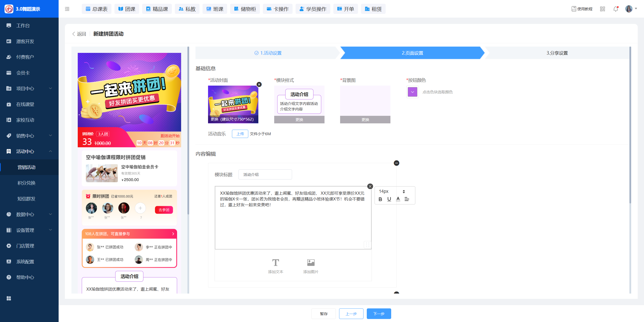Screen dimensions: 644x322
Task: Delete the text block in editor
Action: click(370, 186)
